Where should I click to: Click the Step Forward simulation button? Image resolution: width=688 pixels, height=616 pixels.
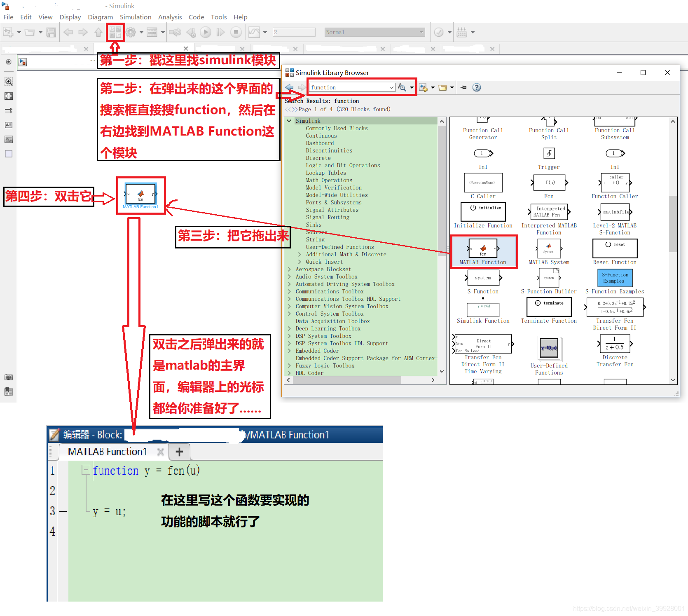coord(220,32)
